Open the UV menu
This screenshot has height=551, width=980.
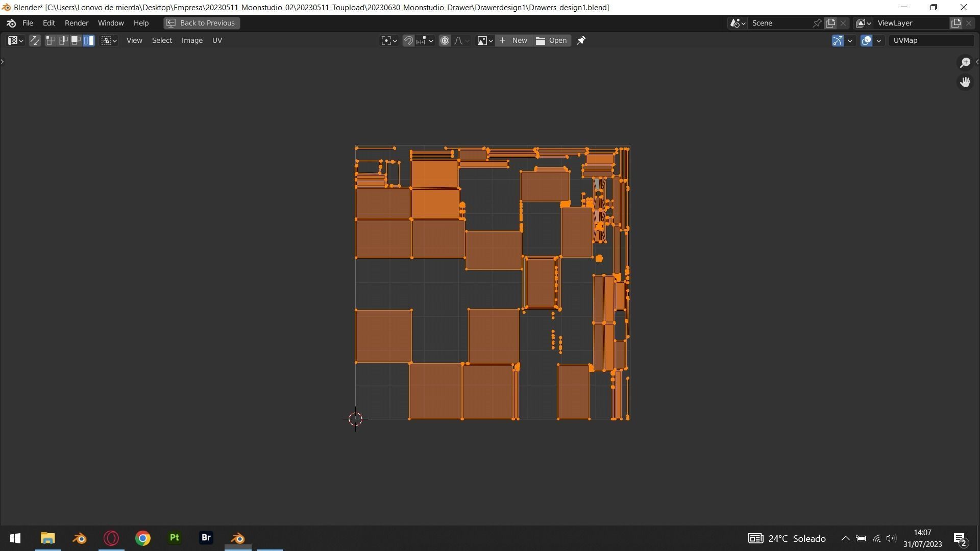(x=217, y=40)
